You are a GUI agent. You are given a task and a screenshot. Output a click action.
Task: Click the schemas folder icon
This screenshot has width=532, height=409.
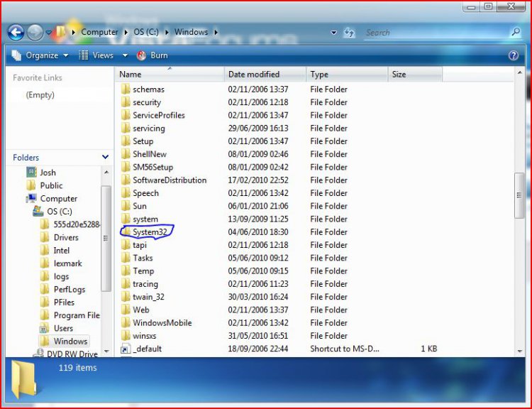point(126,89)
